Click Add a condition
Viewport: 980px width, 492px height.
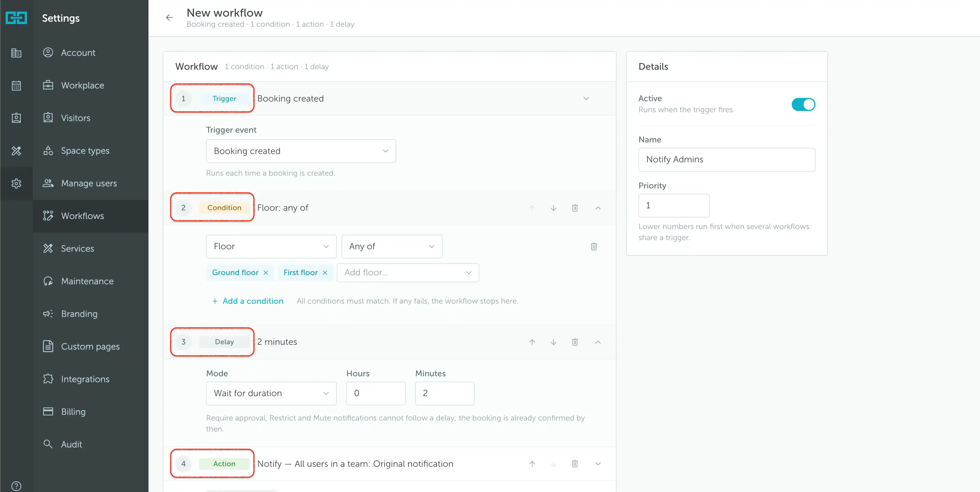coord(248,301)
